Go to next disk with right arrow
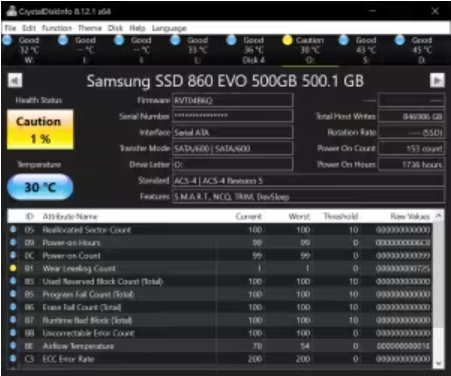The image size is (451, 376). tap(437, 80)
